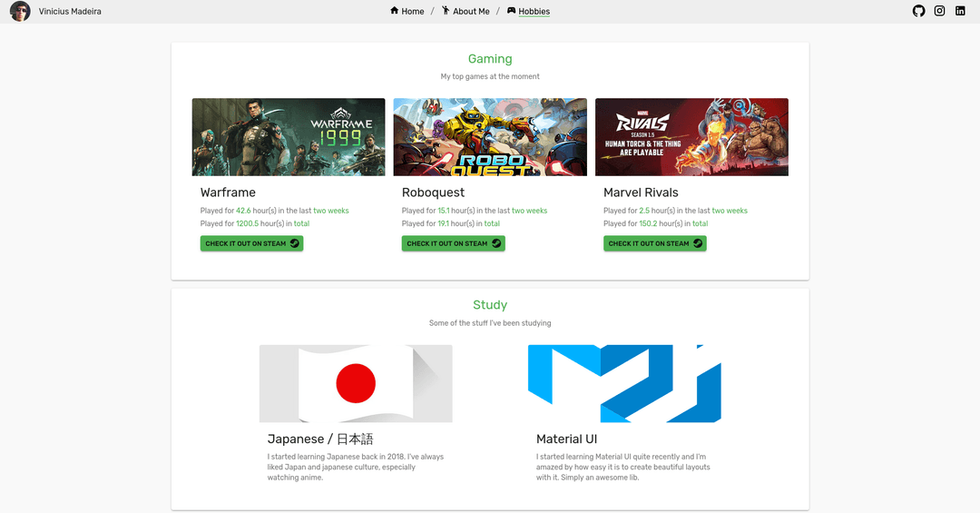The image size is (980, 513).
Task: Click the Hobbies gamepad icon
Action: tap(511, 11)
